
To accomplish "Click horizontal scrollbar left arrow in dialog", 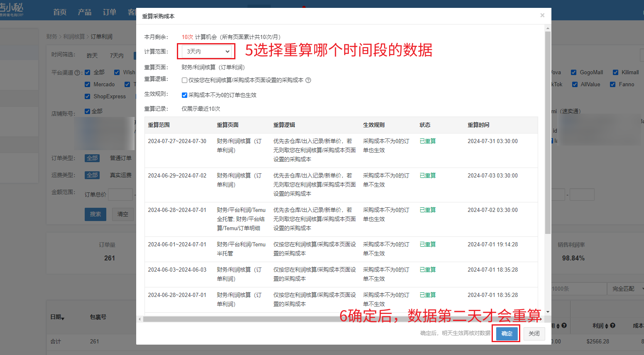I will tap(140, 319).
